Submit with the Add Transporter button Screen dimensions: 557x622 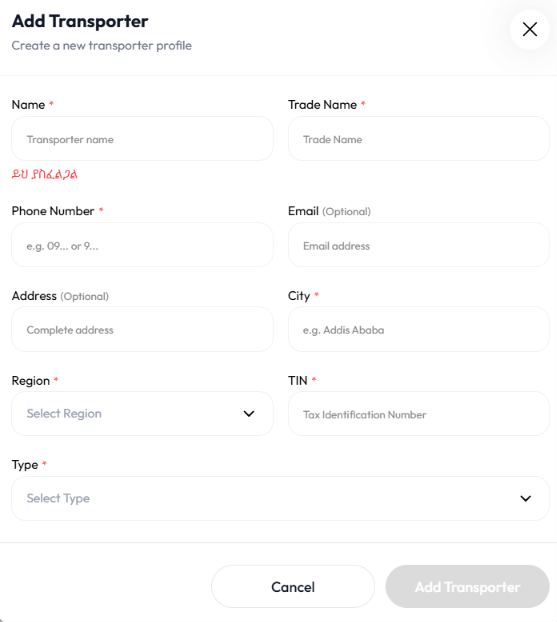click(467, 587)
